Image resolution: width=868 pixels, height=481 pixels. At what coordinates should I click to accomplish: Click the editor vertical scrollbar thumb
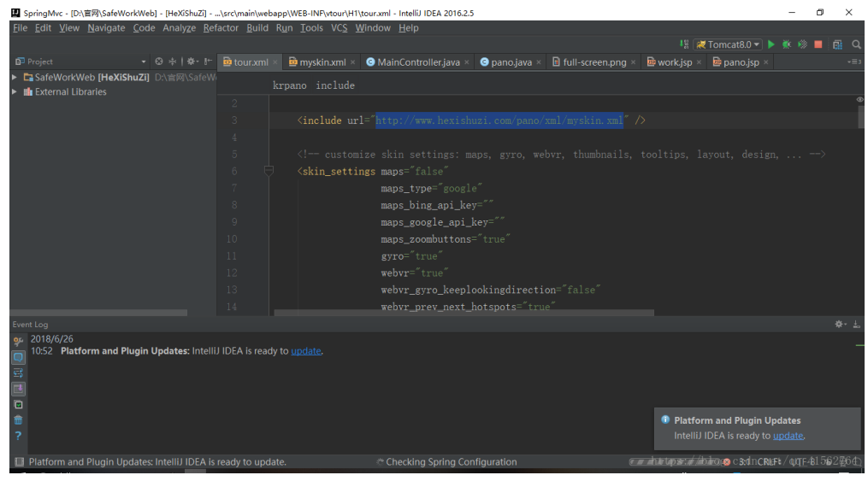861,117
